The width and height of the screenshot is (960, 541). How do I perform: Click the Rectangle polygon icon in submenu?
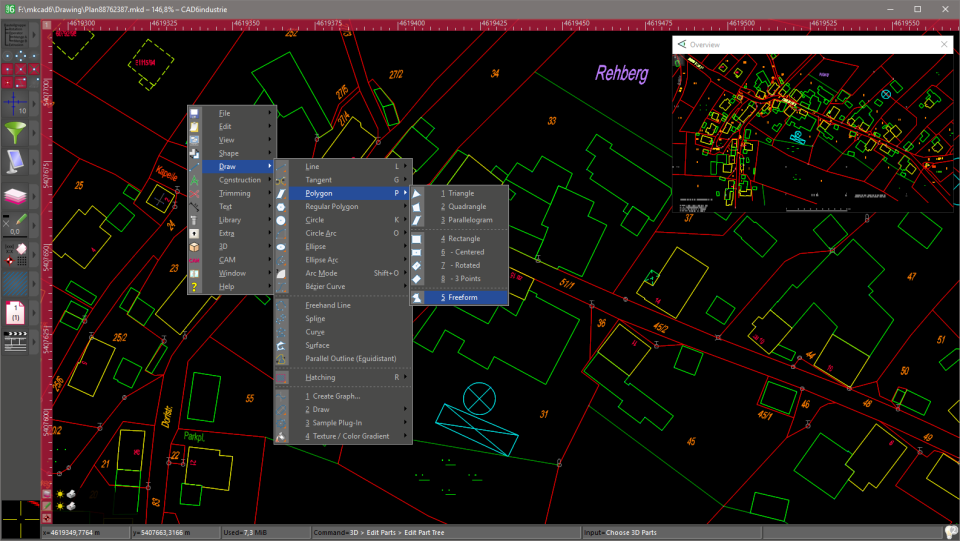[x=417, y=239]
